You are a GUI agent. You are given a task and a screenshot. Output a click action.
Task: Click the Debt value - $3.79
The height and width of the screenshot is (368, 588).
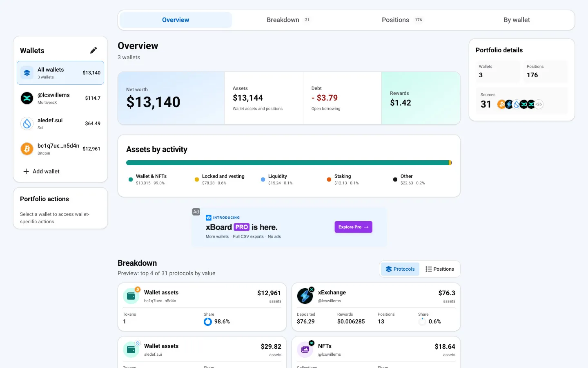point(325,98)
